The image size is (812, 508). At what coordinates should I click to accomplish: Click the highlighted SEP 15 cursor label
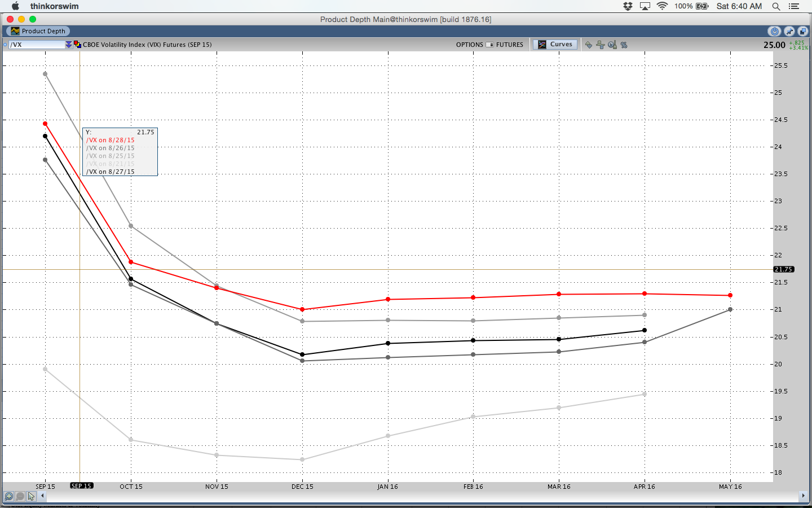pos(81,485)
